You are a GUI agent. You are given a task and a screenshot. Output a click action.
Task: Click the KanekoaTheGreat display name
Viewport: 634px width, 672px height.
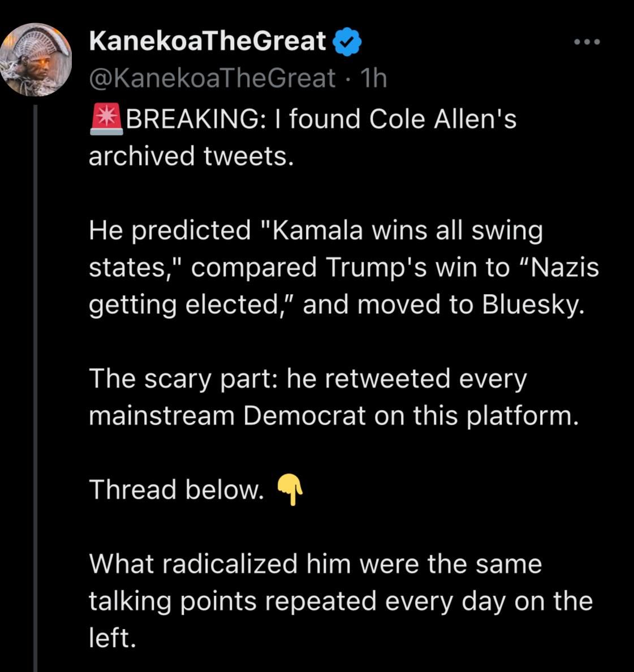[x=208, y=41]
